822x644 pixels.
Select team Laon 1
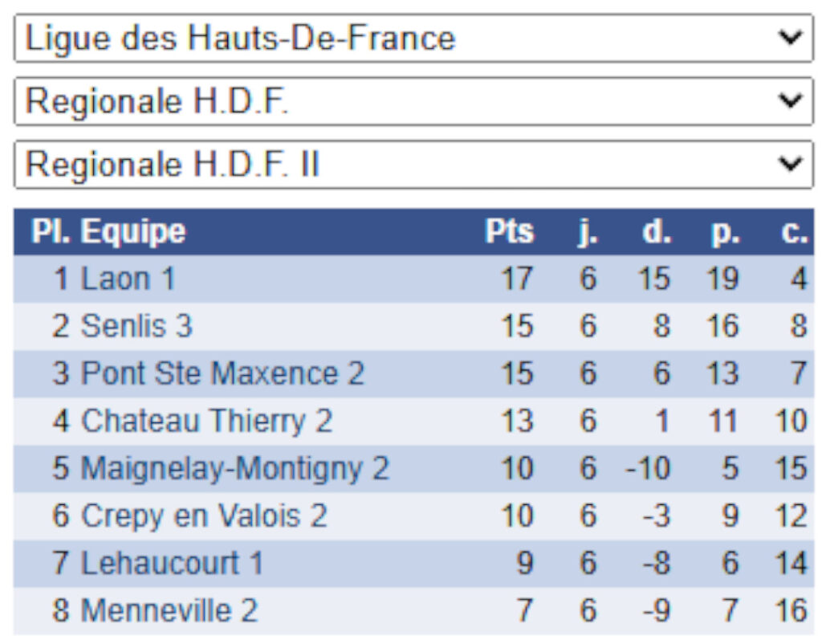click(128, 279)
